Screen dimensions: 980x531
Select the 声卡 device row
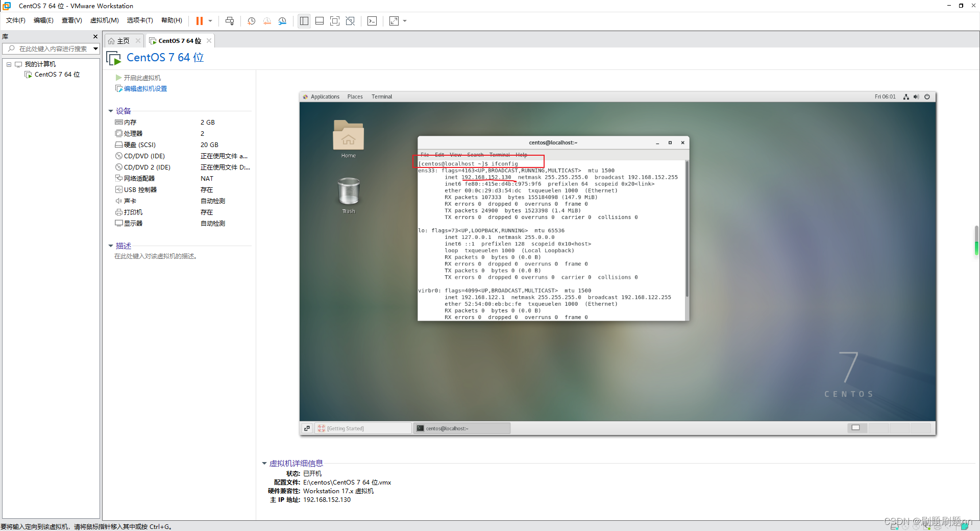click(182, 201)
